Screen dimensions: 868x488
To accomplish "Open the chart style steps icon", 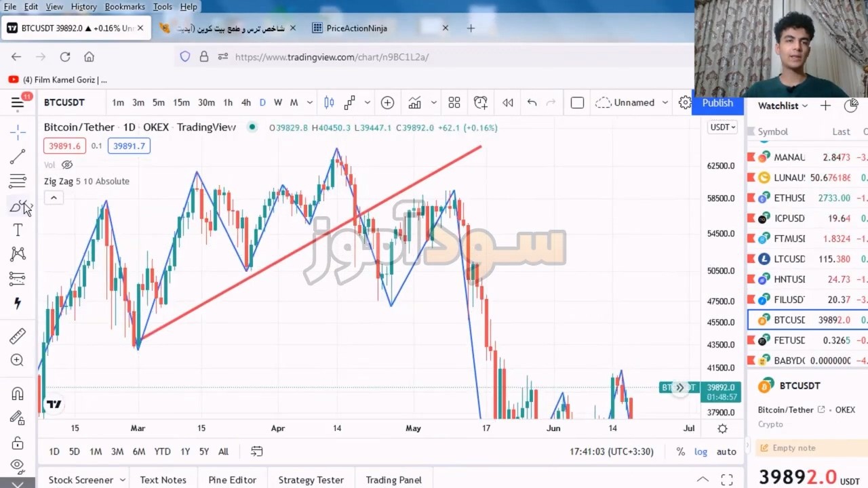I will (x=349, y=103).
